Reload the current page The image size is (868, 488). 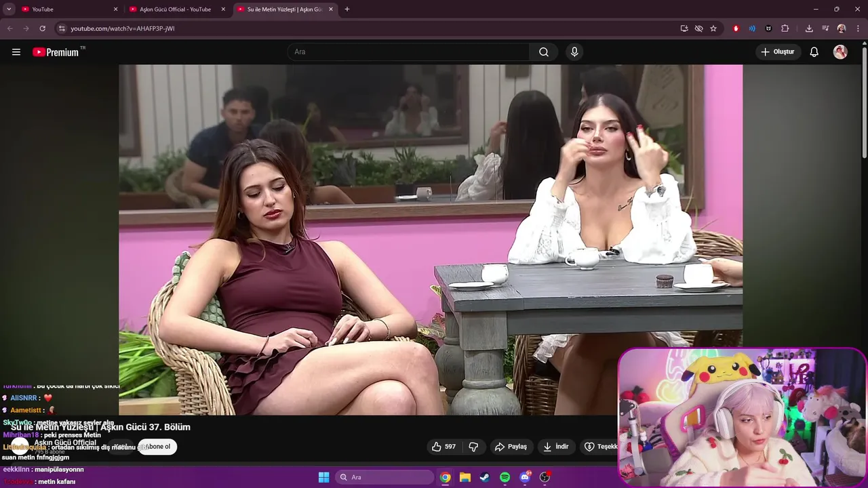42,28
